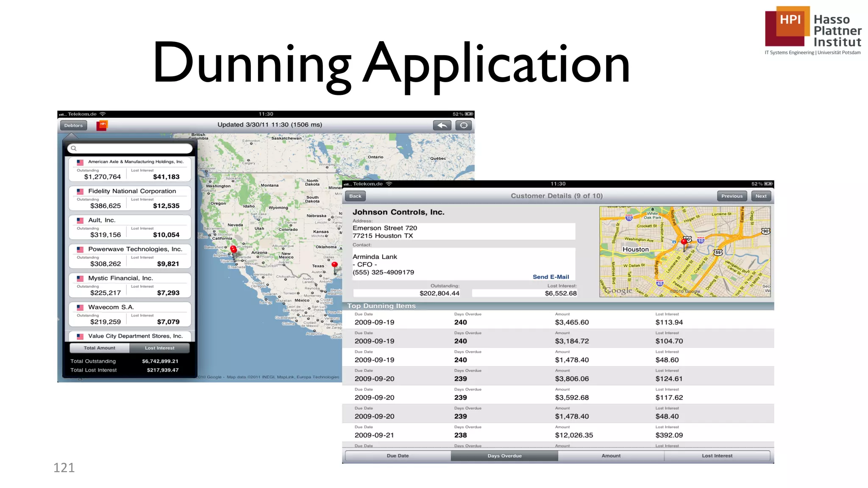Click the phone number (555) 325-4909179
Image resolution: width=868 pixels, height=488 pixels.
click(x=383, y=272)
